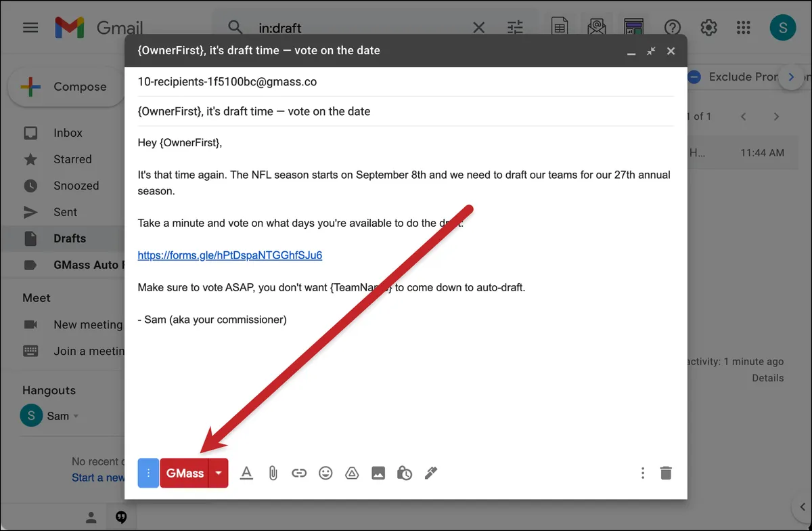Click the Details link under last activity
Screen dimensions: 812x531
point(768,378)
